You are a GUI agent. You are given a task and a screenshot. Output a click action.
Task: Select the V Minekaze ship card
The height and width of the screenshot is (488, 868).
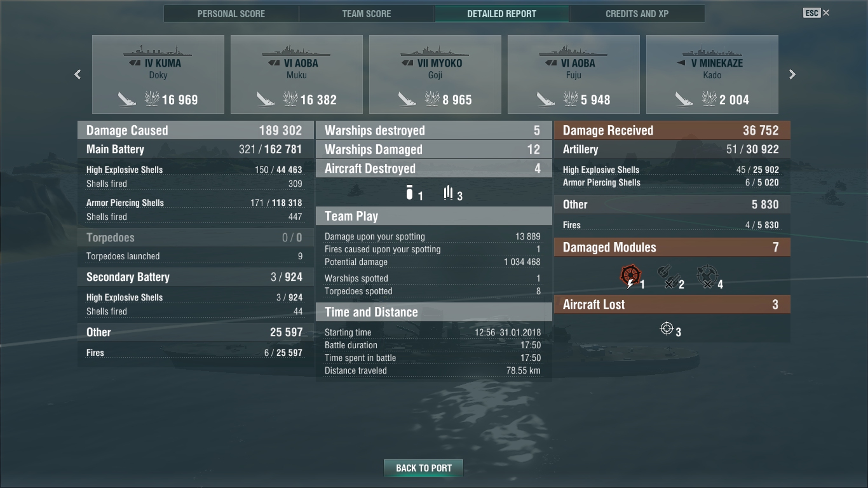click(x=712, y=74)
